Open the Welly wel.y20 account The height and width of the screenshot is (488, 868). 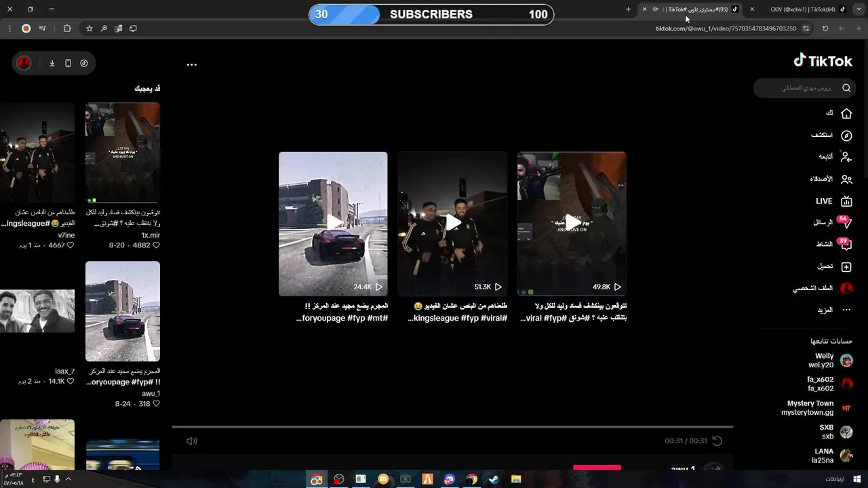tap(830, 361)
